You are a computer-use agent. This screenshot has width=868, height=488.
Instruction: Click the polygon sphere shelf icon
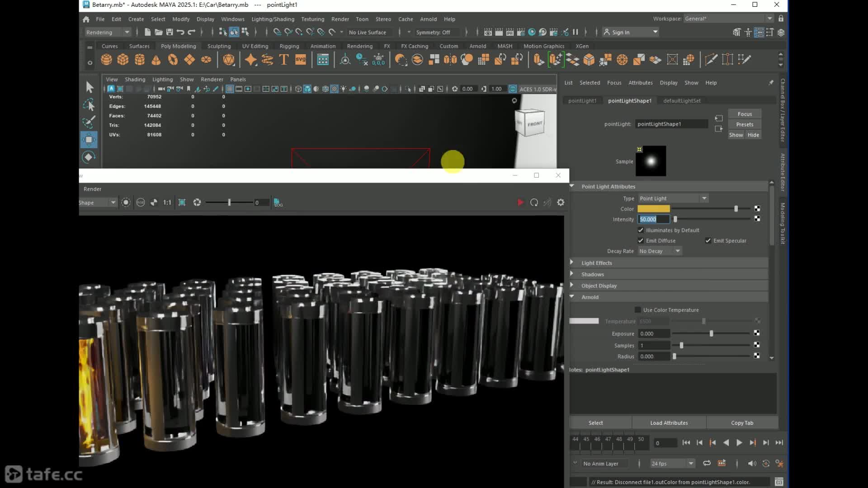[106, 60]
